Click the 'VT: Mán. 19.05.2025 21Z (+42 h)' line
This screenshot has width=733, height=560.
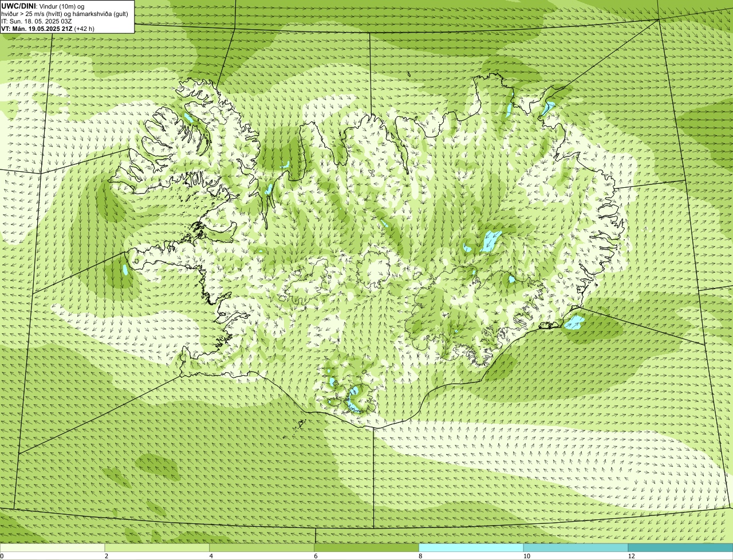tap(48, 28)
